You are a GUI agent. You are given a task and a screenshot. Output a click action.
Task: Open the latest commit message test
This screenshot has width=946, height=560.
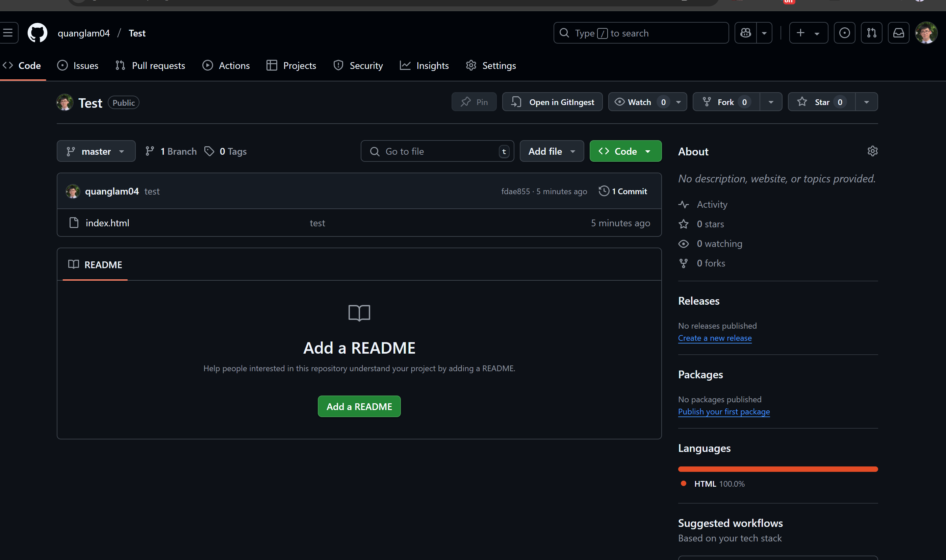click(x=152, y=191)
